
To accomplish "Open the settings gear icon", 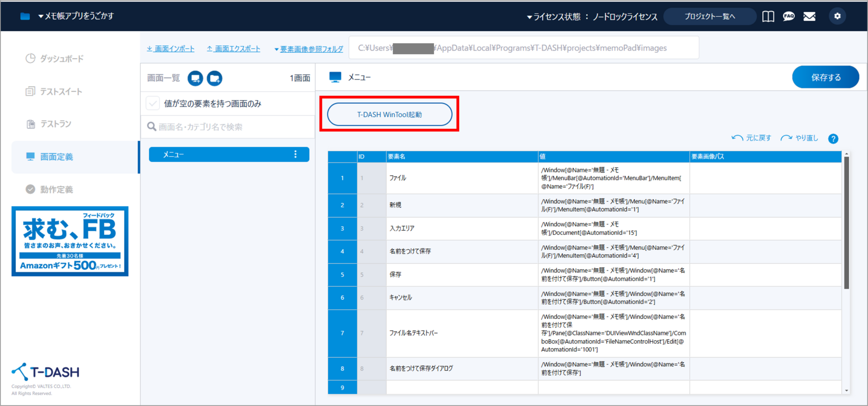I will [837, 16].
